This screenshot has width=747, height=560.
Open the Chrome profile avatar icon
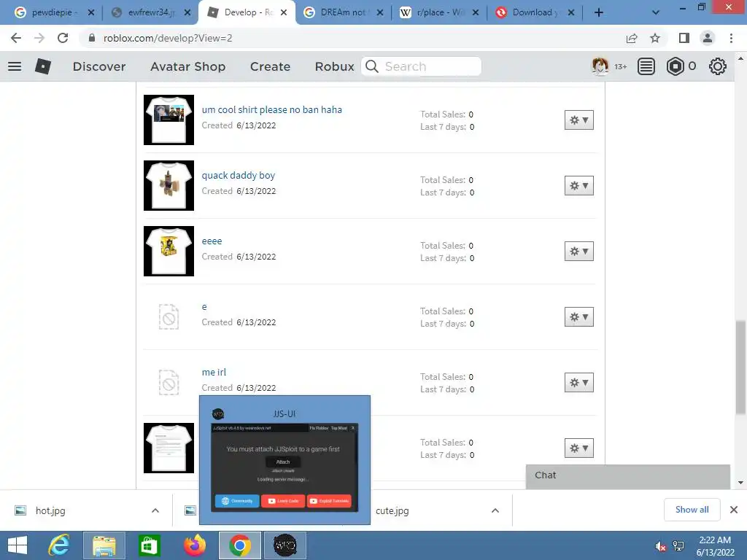coord(708,38)
